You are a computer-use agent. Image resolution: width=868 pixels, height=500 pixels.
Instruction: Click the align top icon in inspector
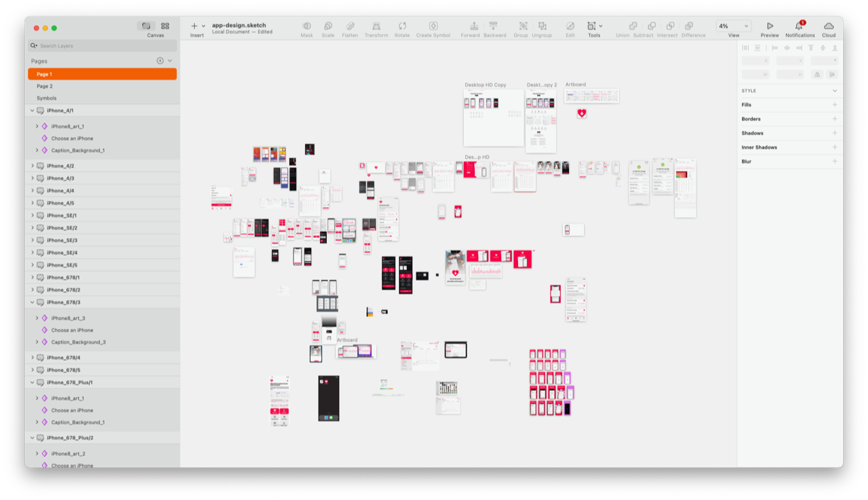811,47
